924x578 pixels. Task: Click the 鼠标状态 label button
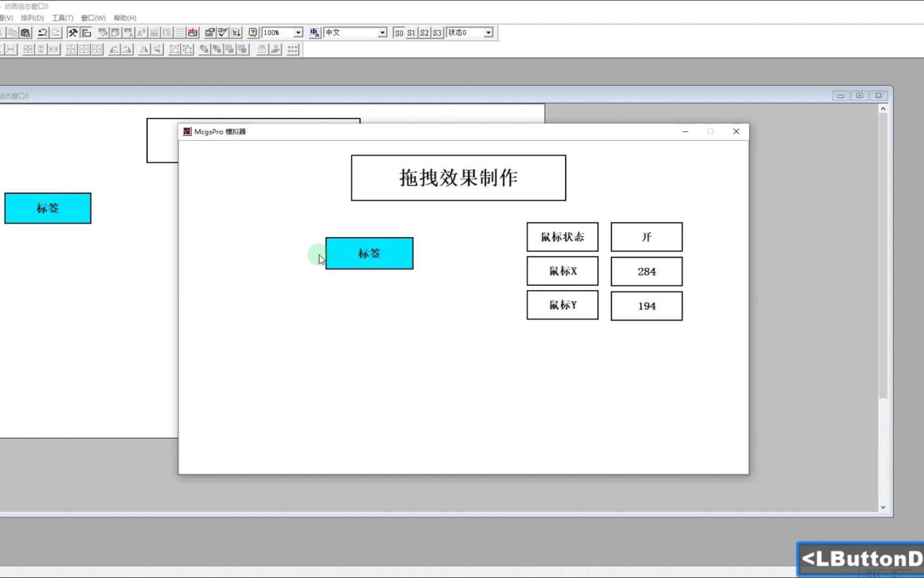(x=562, y=237)
